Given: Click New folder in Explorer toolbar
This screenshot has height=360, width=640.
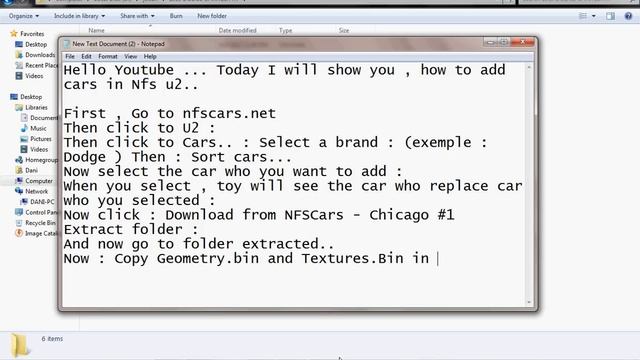Looking at the screenshot, I should 212,16.
